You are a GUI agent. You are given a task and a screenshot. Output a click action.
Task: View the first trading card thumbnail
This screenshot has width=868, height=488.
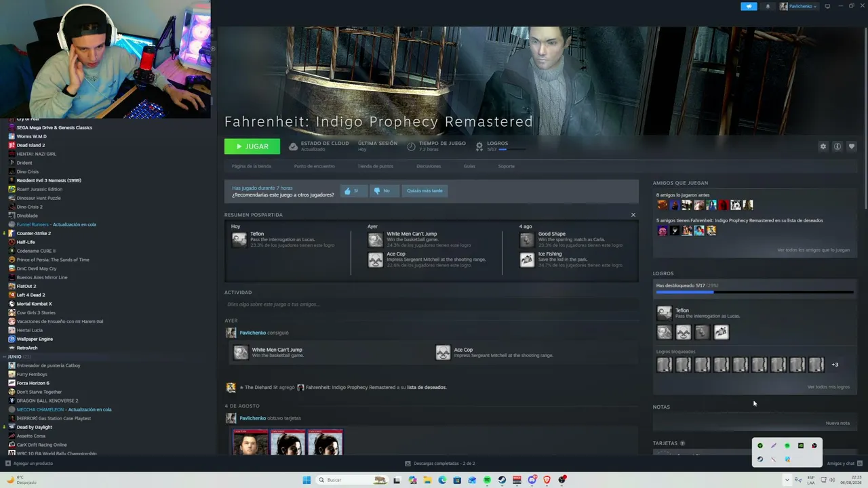(251, 442)
